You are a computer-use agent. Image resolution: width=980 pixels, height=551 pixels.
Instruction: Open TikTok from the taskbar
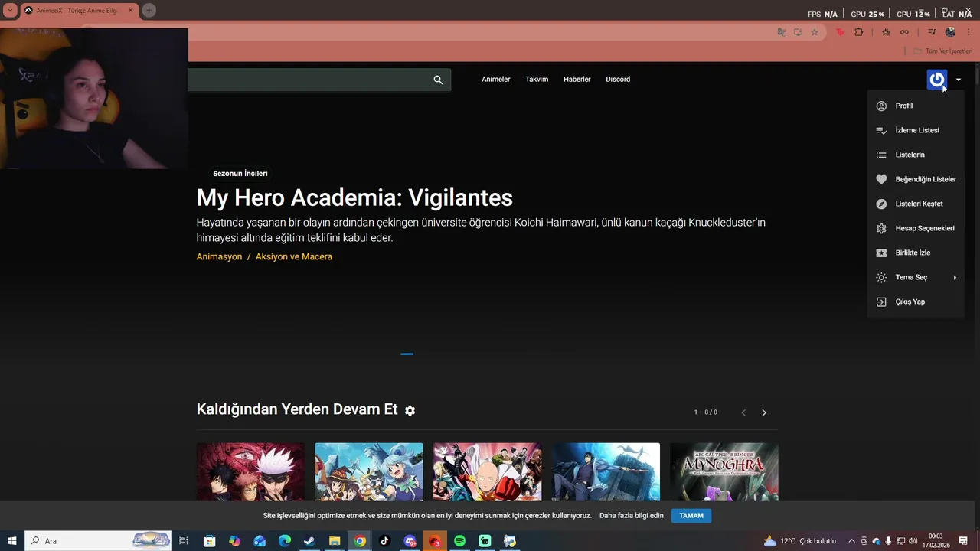click(384, 541)
